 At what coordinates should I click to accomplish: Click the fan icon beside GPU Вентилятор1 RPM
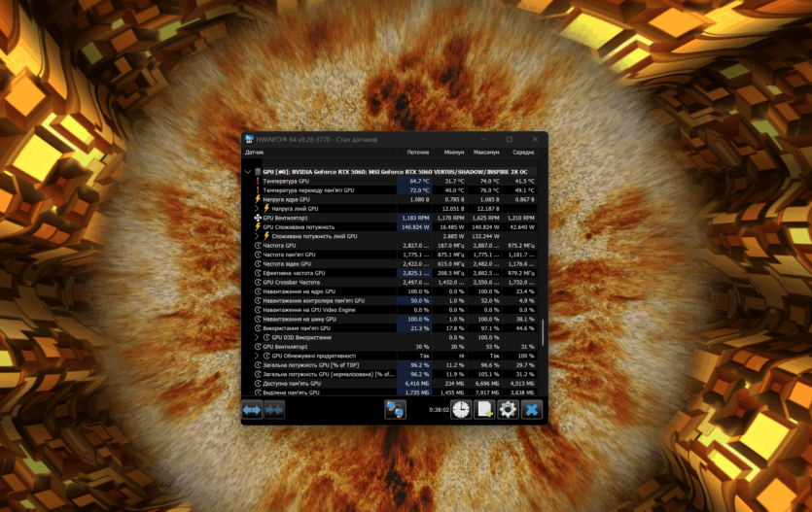[258, 218]
